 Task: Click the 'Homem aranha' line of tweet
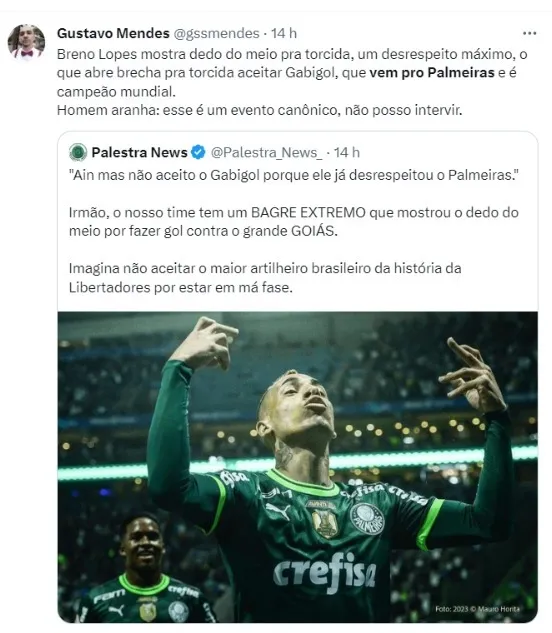tap(259, 110)
